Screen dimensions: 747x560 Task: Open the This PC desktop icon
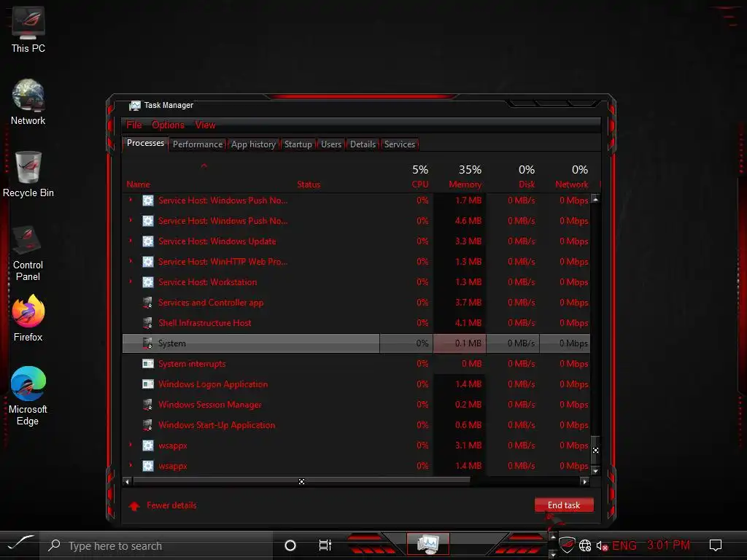(28, 29)
